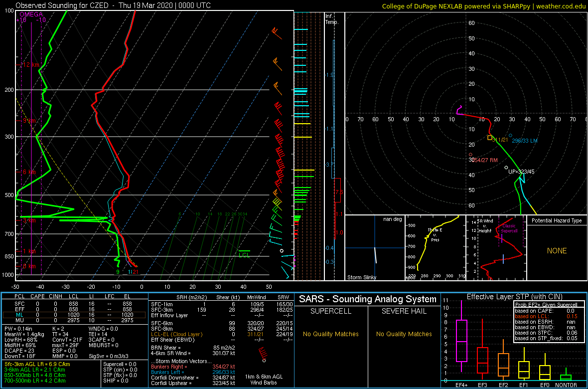The width and height of the screenshot is (588, 389).
Task: Click the Bunkers Right mover circle on hodograph
Action: [x=470, y=154]
